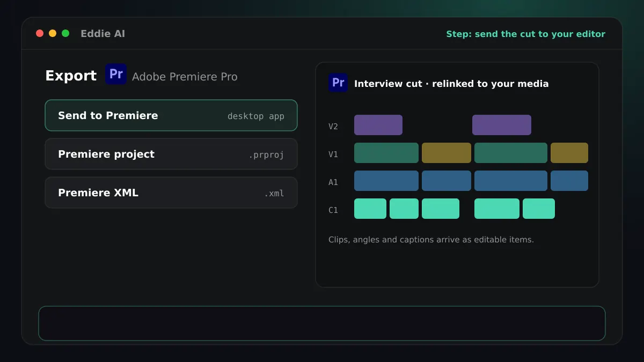
Task: Select Premiere project .prproj export
Action: click(171, 154)
